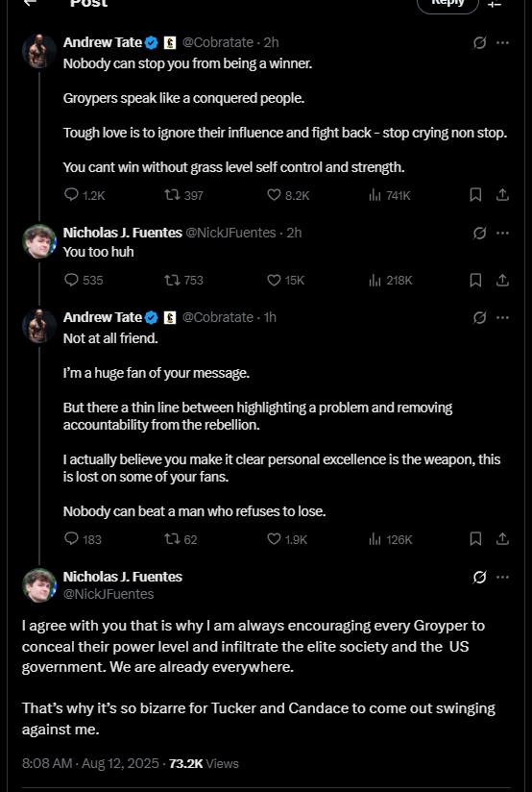View analytics showing 218K views

pyautogui.click(x=391, y=280)
